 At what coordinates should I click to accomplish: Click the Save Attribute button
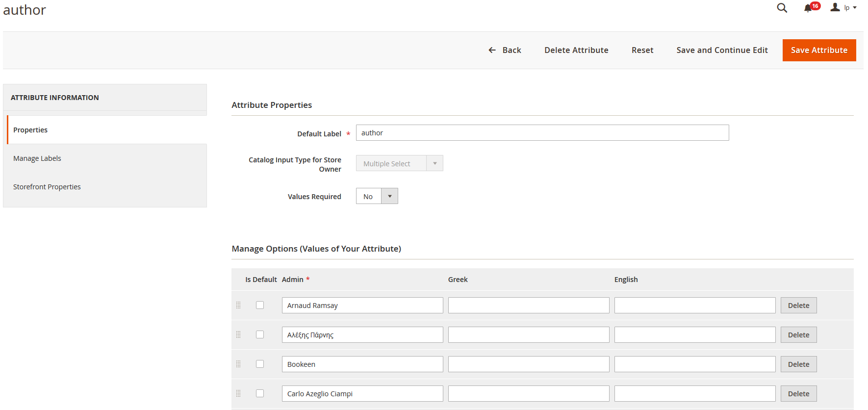pyautogui.click(x=819, y=50)
